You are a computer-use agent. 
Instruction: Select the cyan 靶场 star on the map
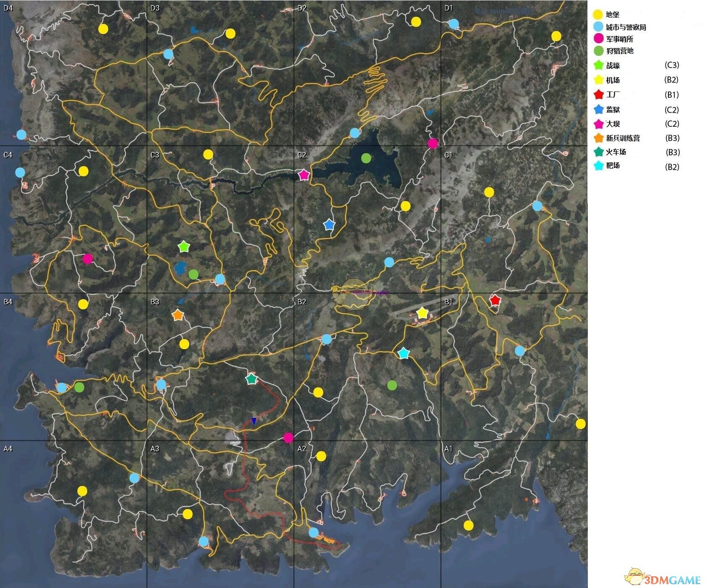coord(403,353)
